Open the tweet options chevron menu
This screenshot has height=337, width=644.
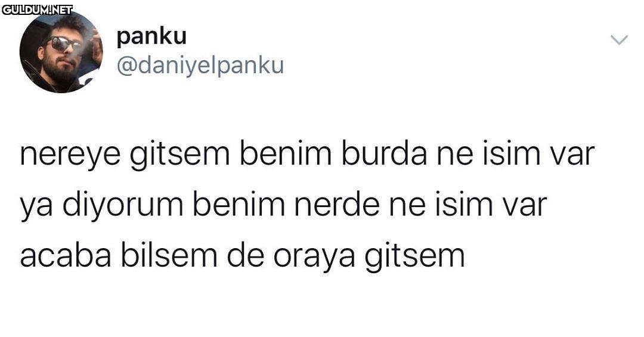click(x=619, y=40)
